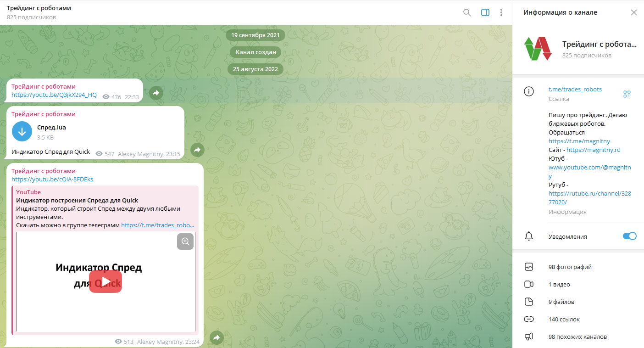Click the files document icon
Viewport: 644px width, 348px height.
pyautogui.click(x=529, y=302)
